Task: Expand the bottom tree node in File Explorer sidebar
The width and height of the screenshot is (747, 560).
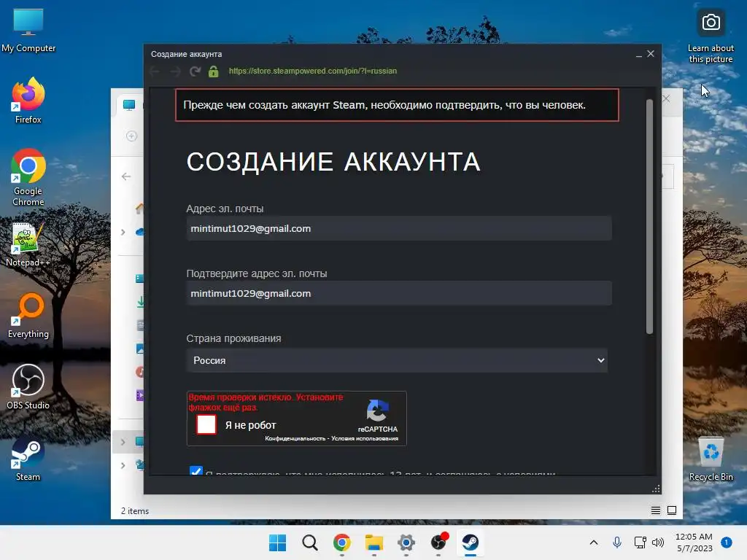Action: pyautogui.click(x=123, y=465)
